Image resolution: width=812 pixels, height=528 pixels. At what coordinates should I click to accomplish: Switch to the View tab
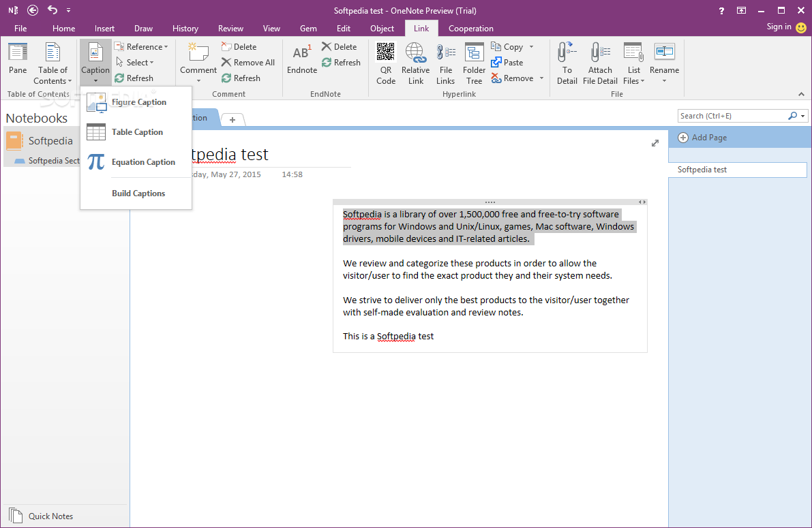[x=271, y=29]
